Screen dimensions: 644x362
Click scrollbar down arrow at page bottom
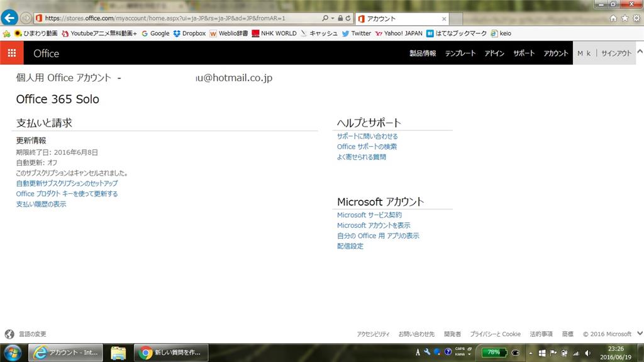click(x=640, y=333)
